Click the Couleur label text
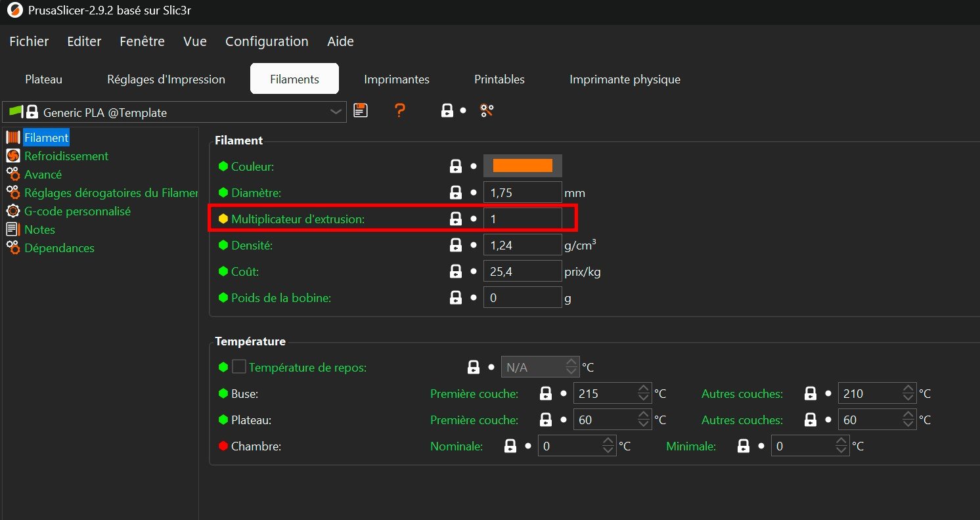 click(253, 167)
